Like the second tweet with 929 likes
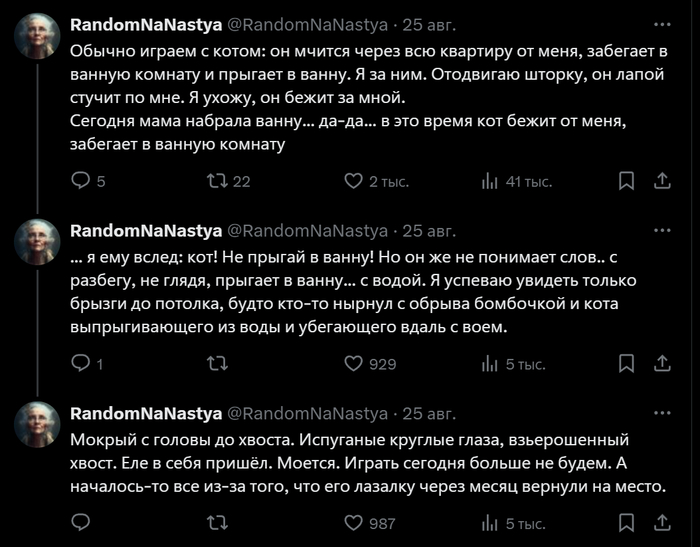 pyautogui.click(x=371, y=364)
